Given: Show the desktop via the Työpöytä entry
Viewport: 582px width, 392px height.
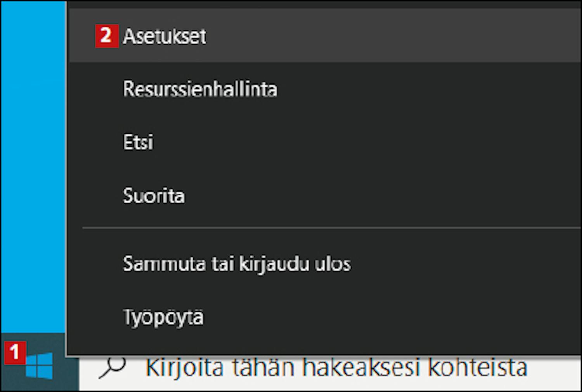Looking at the screenshot, I should tap(163, 318).
